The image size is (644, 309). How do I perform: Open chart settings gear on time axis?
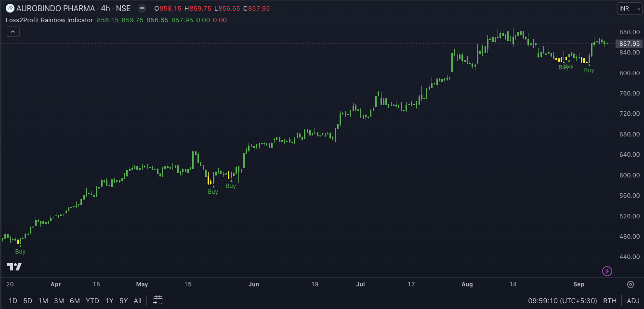coord(631,284)
